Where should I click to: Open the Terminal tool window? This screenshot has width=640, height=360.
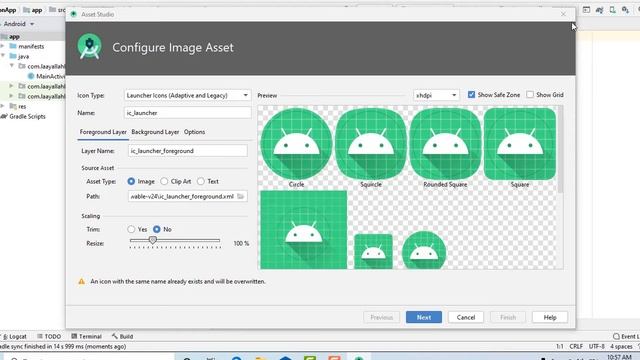[x=86, y=336]
